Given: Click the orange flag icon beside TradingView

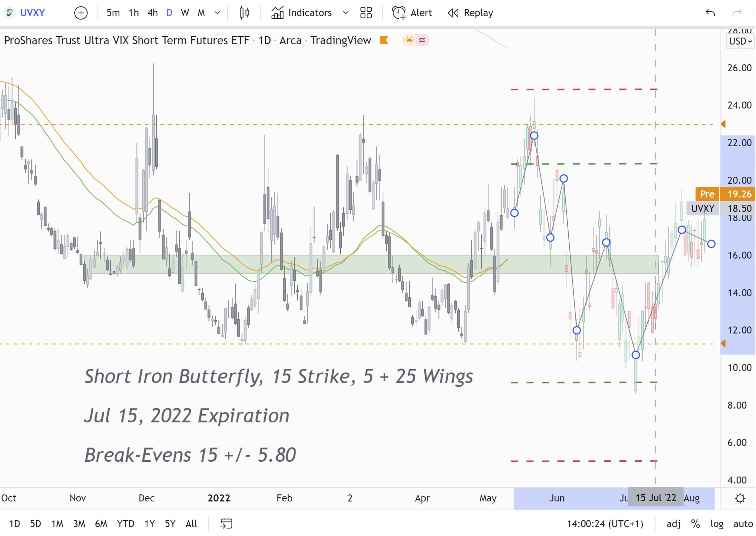Looking at the screenshot, I should tap(384, 40).
